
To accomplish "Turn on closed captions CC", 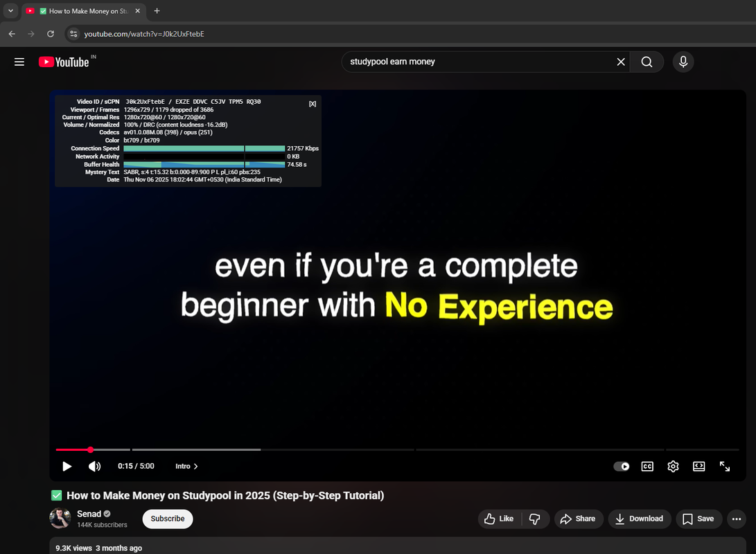I will [x=647, y=466].
